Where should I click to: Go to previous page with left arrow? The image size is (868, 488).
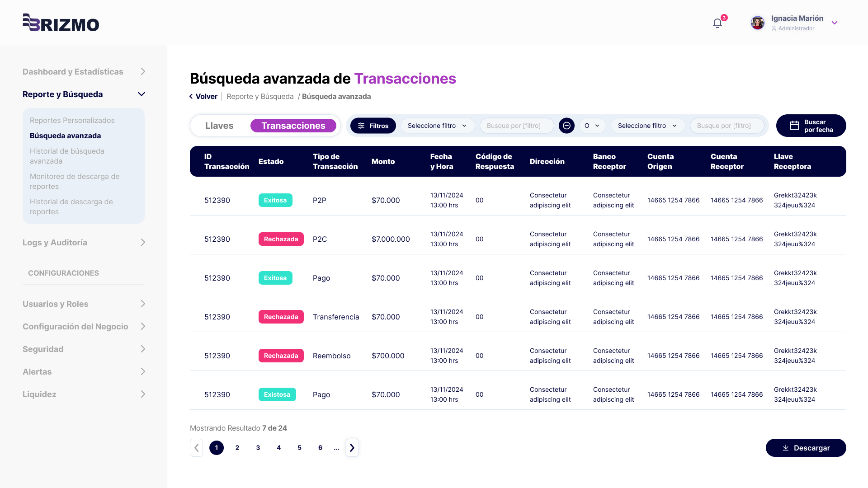[x=197, y=448]
